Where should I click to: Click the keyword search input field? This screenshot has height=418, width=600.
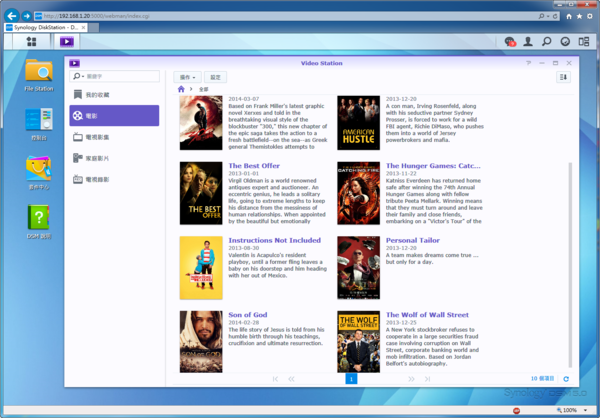[120, 77]
